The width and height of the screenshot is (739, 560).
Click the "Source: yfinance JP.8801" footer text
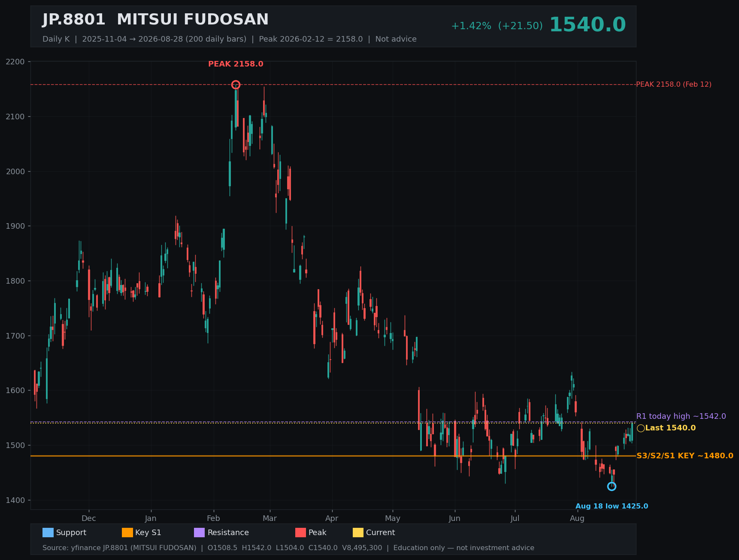coord(288,548)
